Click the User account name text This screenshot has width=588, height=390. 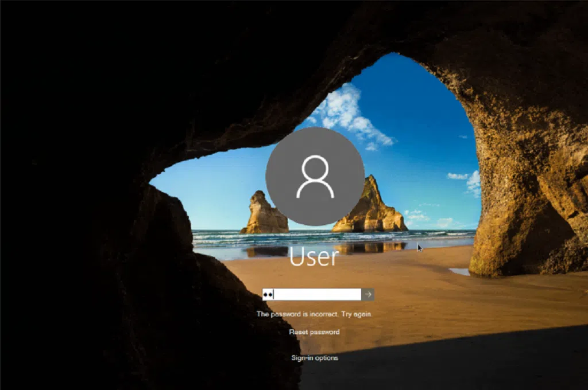click(x=314, y=259)
